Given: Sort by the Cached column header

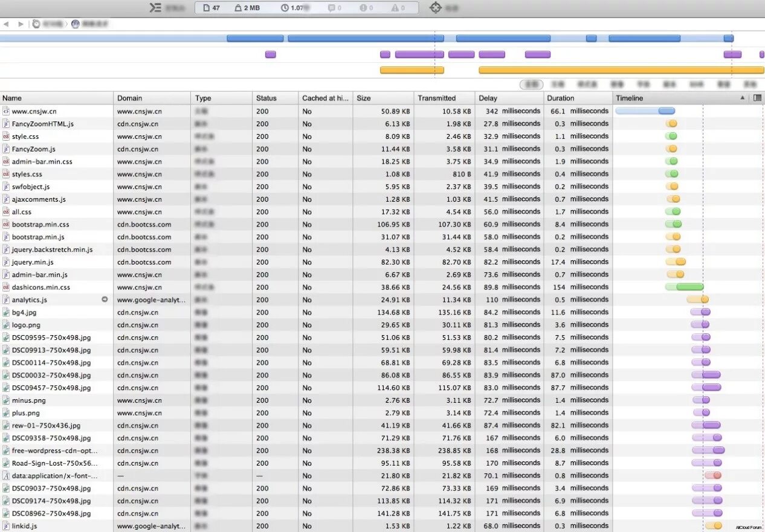Looking at the screenshot, I should pos(325,98).
